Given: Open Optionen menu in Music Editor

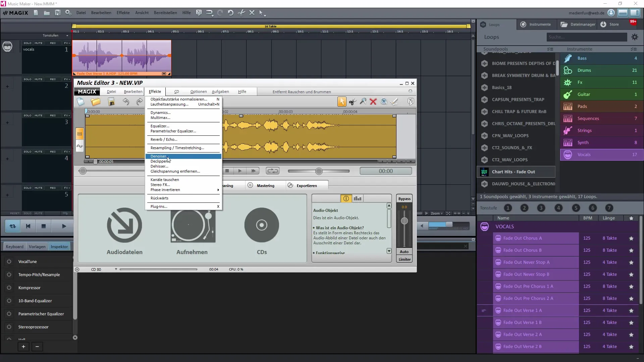Looking at the screenshot, I should tap(199, 92).
